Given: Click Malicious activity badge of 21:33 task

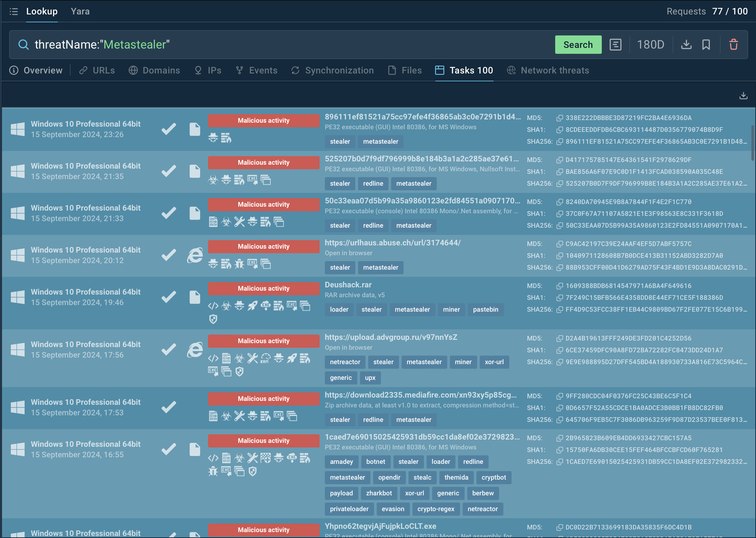Looking at the screenshot, I should 263,204.
